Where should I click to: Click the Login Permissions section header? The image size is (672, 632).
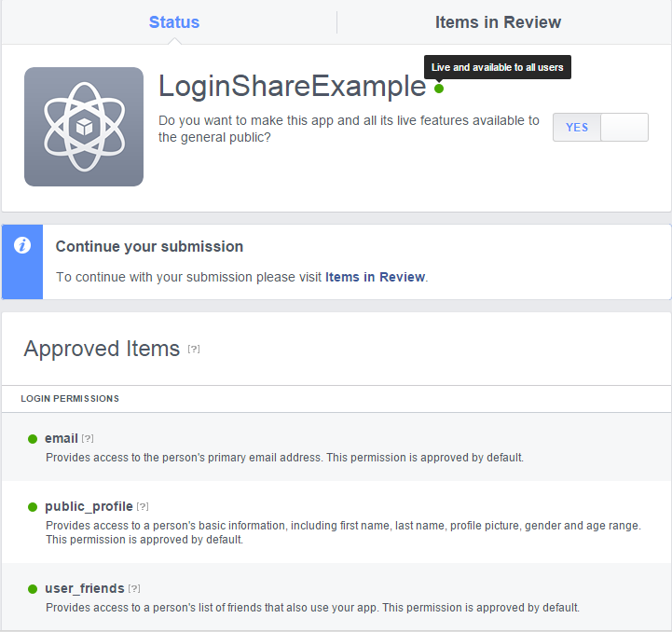coord(70,398)
